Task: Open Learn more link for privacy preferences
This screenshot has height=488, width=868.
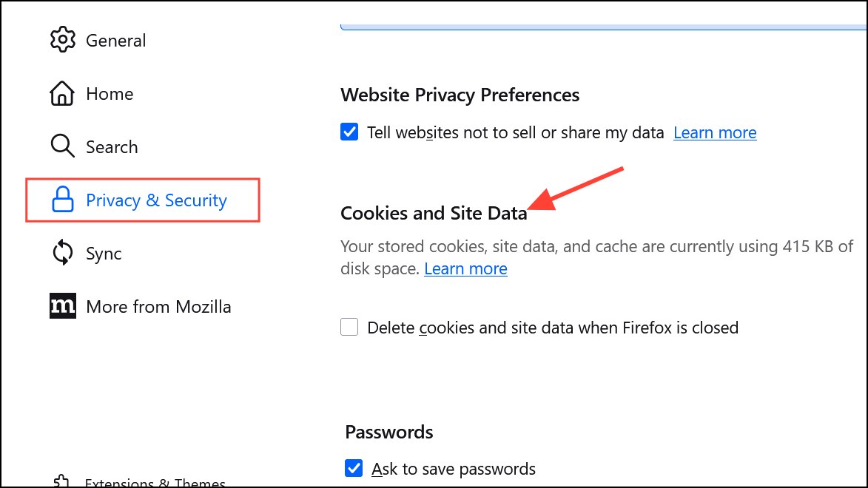Action: [x=715, y=133]
